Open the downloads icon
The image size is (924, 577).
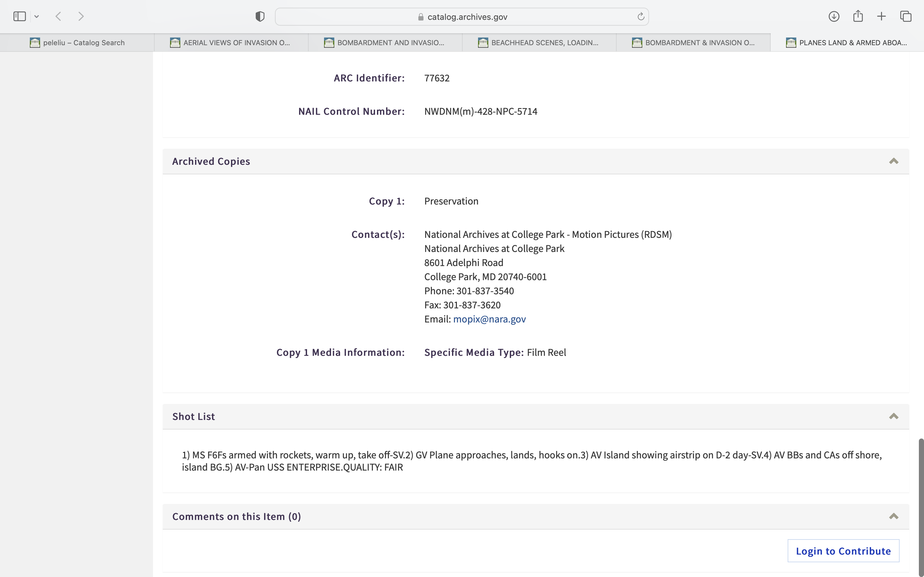coord(834,16)
